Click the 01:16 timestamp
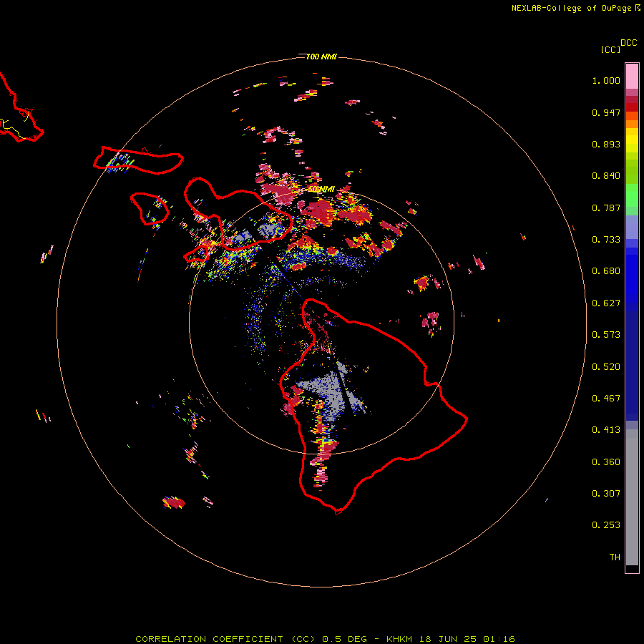This screenshot has width=644, height=644. point(499,639)
